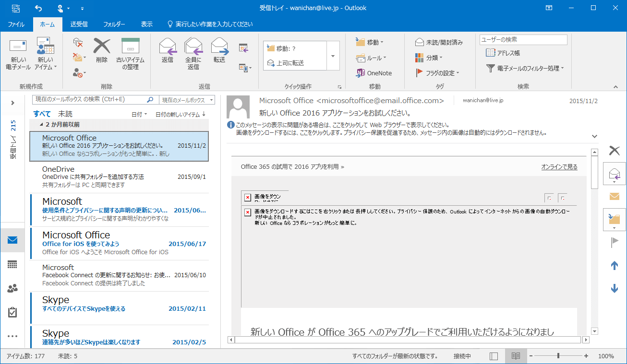627x364 pixels.
Task: Click the ユーザーの検索 search field
Action: [x=523, y=40]
